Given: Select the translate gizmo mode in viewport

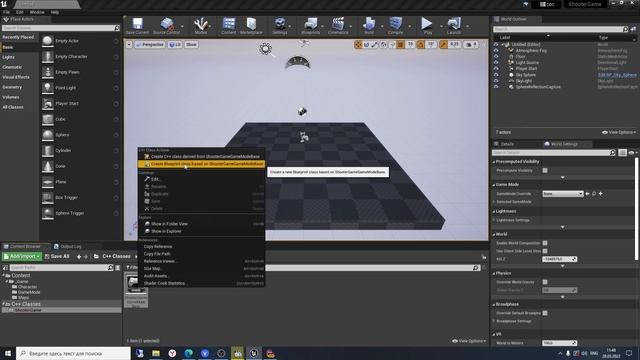Looking at the screenshot, I should tap(358, 44).
